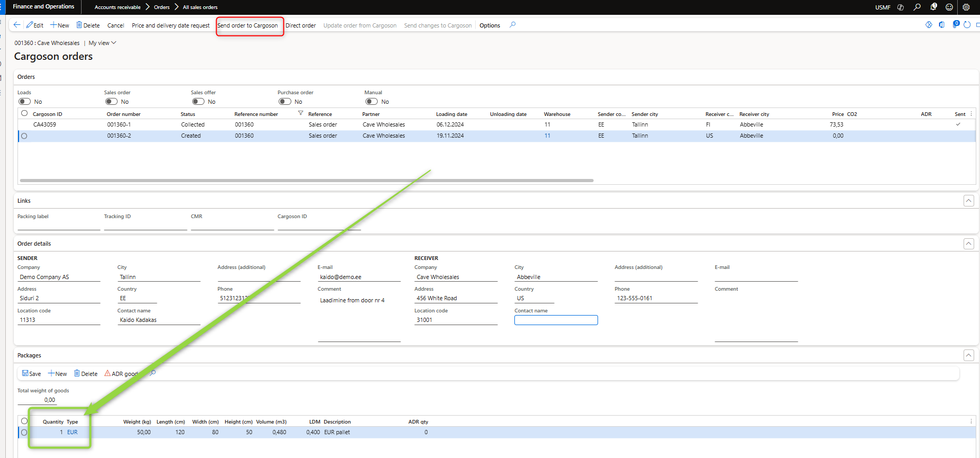Open the Accounts receivable breadcrumb
Image resolution: width=980 pixels, height=458 pixels.
pyautogui.click(x=118, y=7)
